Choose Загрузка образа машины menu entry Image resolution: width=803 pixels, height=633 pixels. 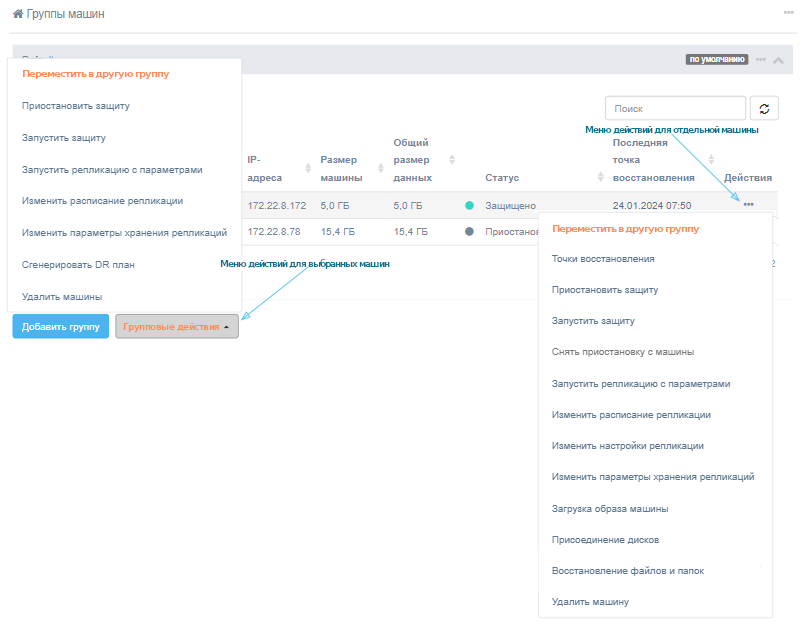(x=609, y=509)
